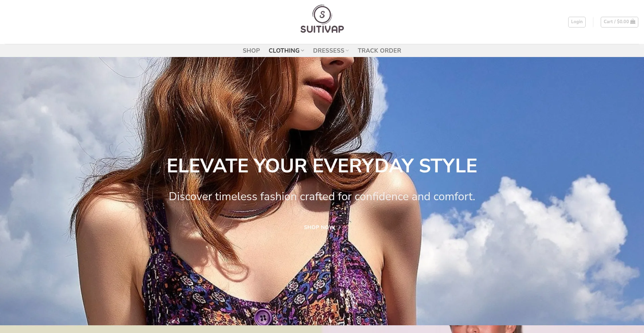The height and width of the screenshot is (333, 644).
Task: Open the Login button
Action: point(577,22)
